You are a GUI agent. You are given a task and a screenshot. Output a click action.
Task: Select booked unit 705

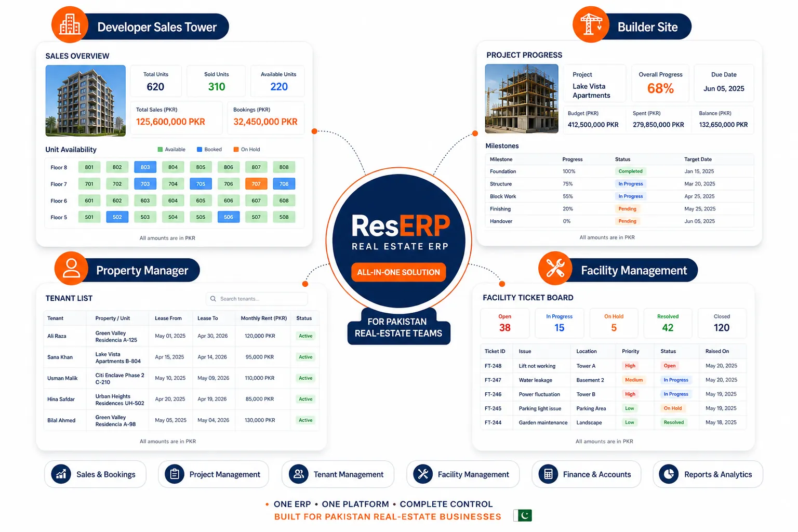point(201,184)
